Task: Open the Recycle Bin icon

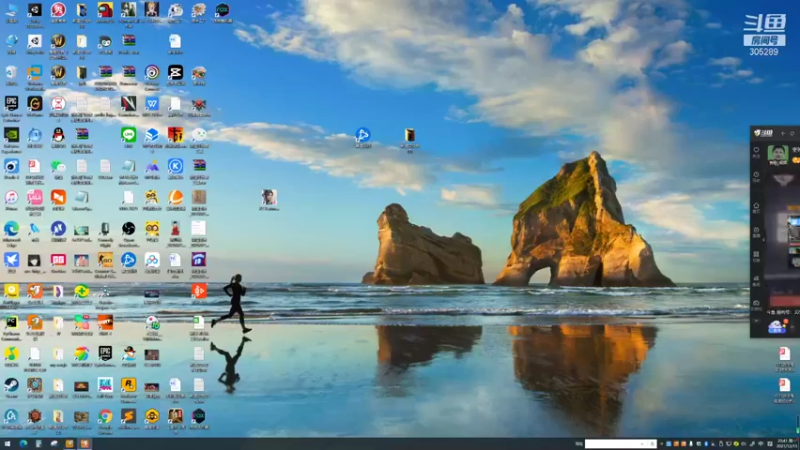Action: point(11,72)
